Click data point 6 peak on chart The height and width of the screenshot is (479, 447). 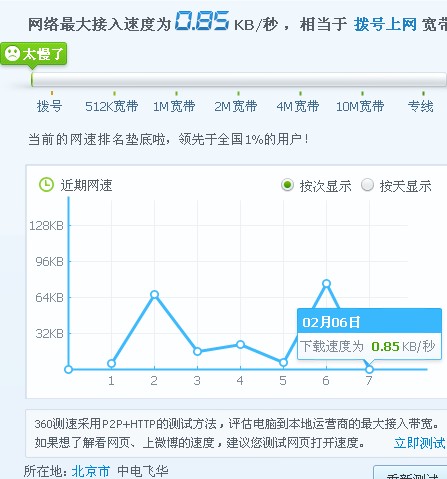tap(326, 283)
